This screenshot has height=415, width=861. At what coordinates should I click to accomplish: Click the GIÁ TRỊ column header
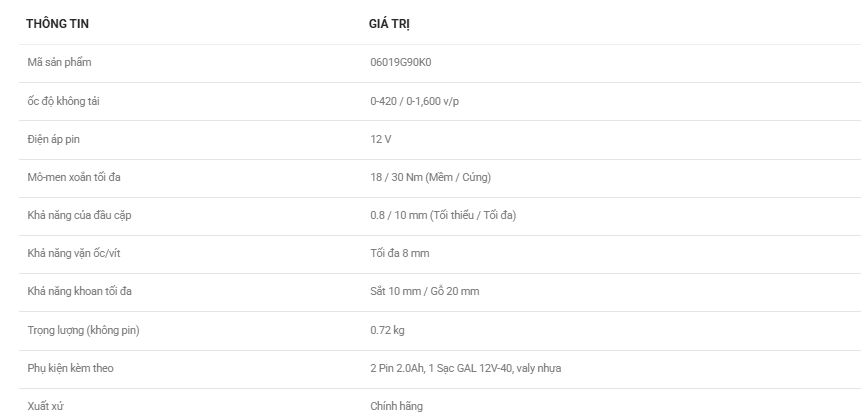(389, 24)
